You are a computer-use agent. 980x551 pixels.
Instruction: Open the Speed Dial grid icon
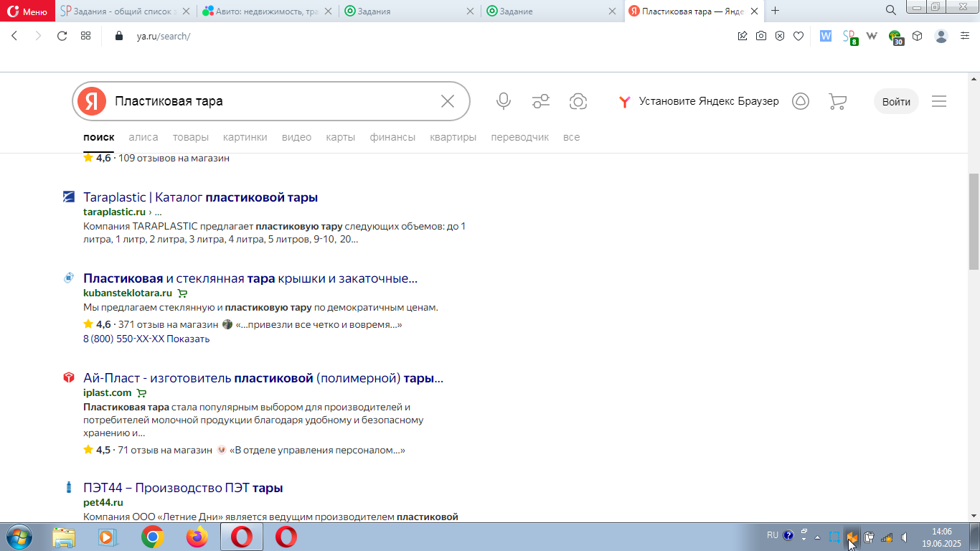[x=85, y=36]
